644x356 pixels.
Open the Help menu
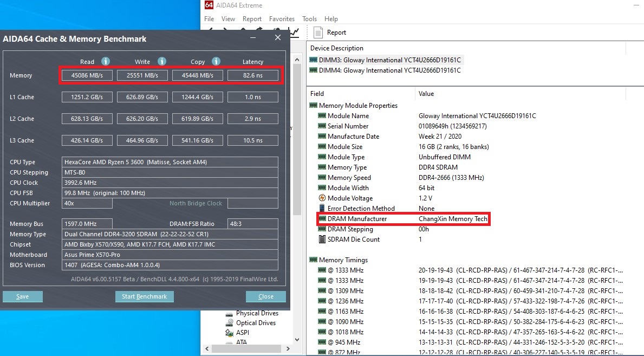331,19
